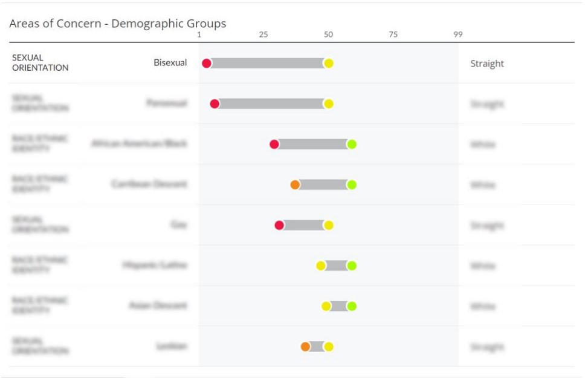588x380 pixels.
Task: Click the 25 mark on the axis
Action: pyautogui.click(x=263, y=34)
